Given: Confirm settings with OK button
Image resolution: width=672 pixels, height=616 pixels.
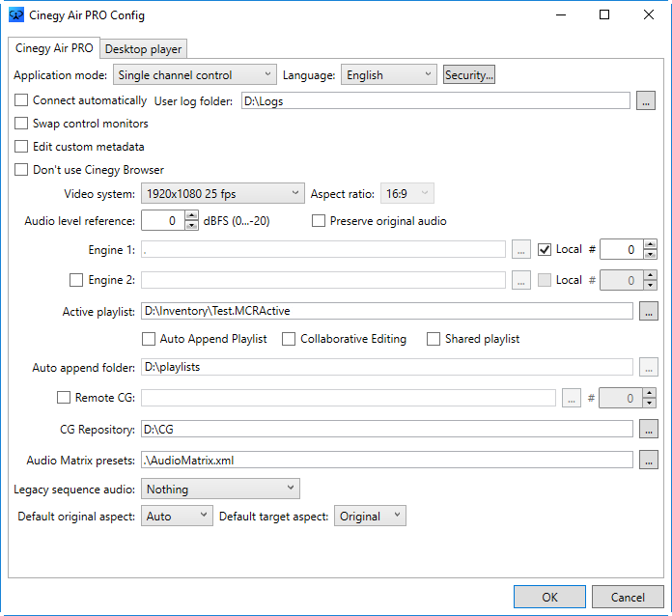Looking at the screenshot, I should coord(549,597).
